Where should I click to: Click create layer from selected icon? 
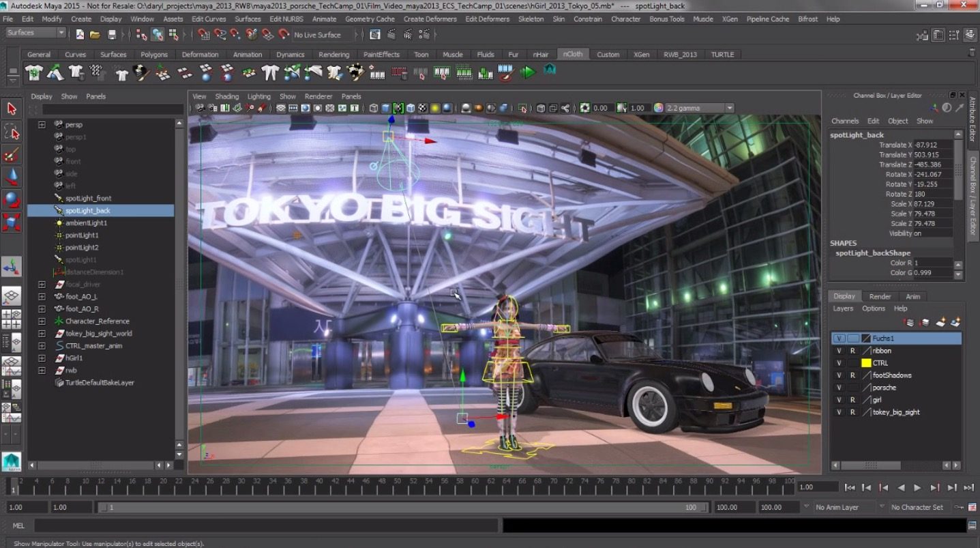click(955, 322)
